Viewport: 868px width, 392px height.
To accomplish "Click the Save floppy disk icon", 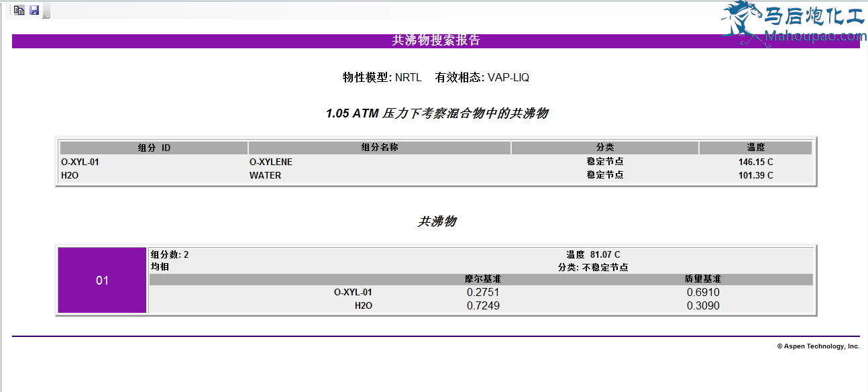I will pyautogui.click(x=34, y=10).
